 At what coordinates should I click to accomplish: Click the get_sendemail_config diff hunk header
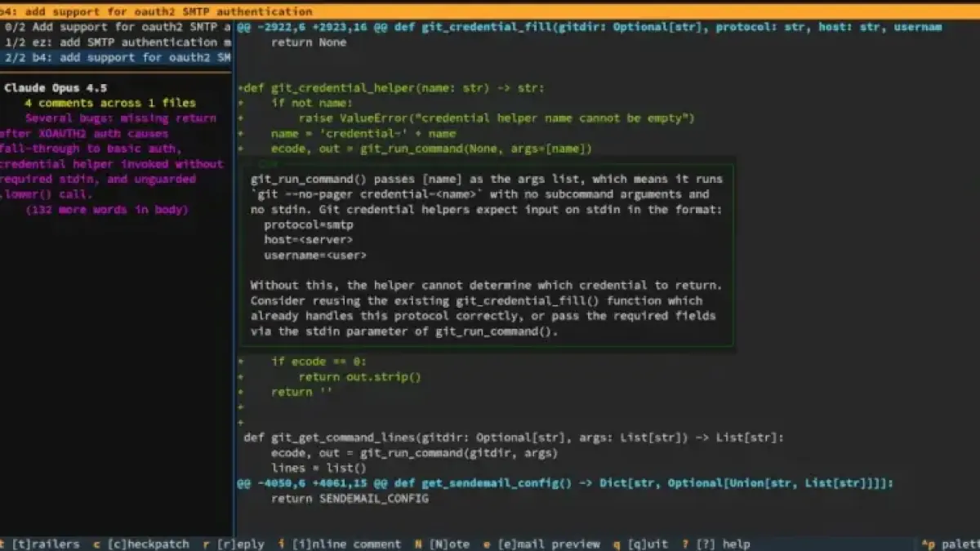tap(563, 483)
